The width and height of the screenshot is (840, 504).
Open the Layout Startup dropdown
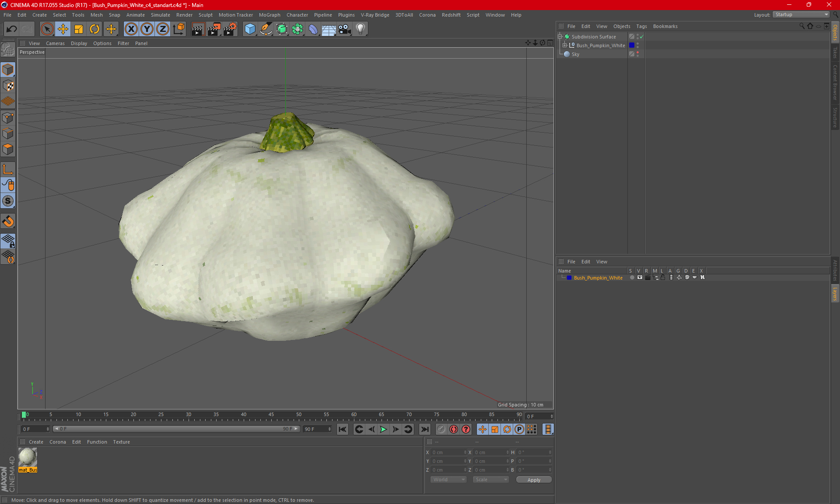[801, 14]
